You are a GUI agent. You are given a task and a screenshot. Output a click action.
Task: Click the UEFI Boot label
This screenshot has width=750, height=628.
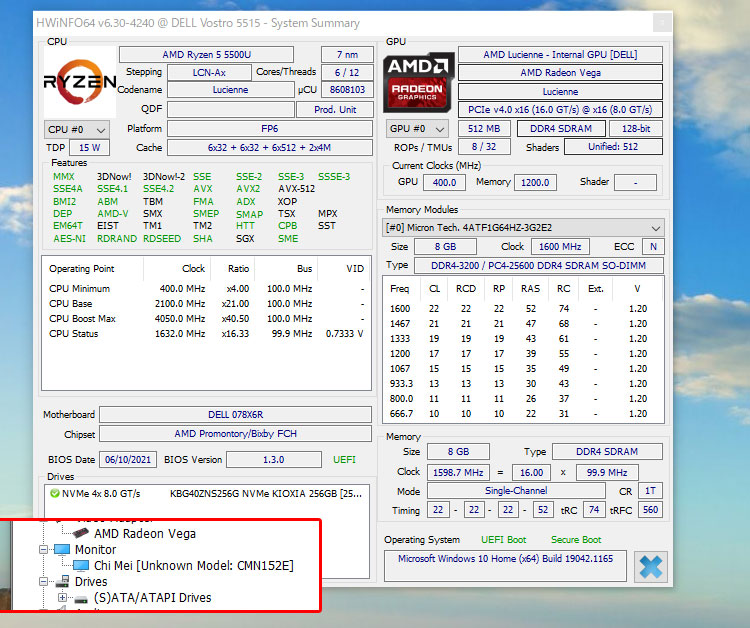(x=504, y=540)
